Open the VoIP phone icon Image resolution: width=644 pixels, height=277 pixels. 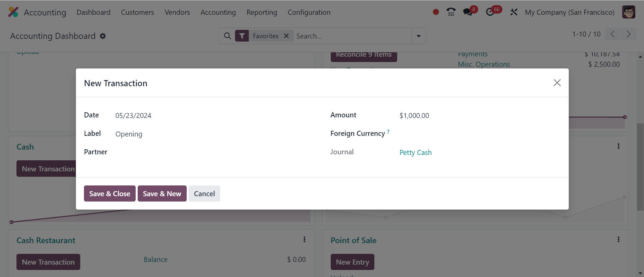tap(451, 12)
